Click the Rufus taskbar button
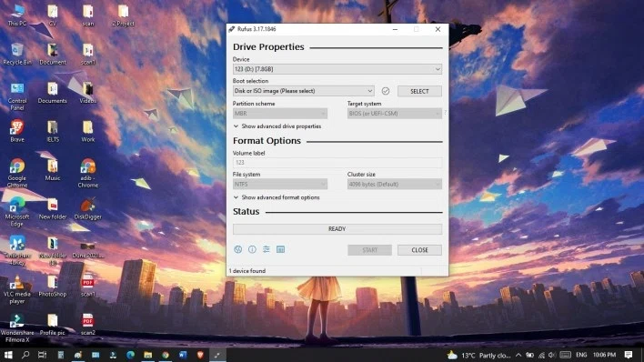 217,355
